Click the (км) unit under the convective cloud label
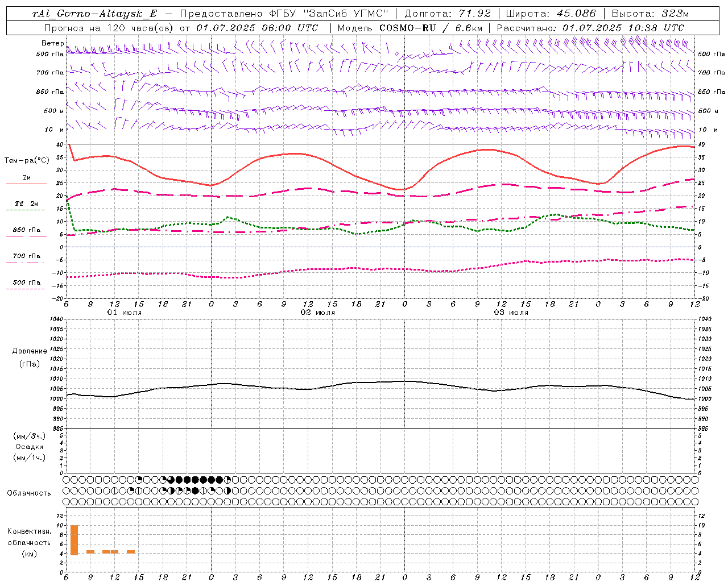 [x=29, y=554]
